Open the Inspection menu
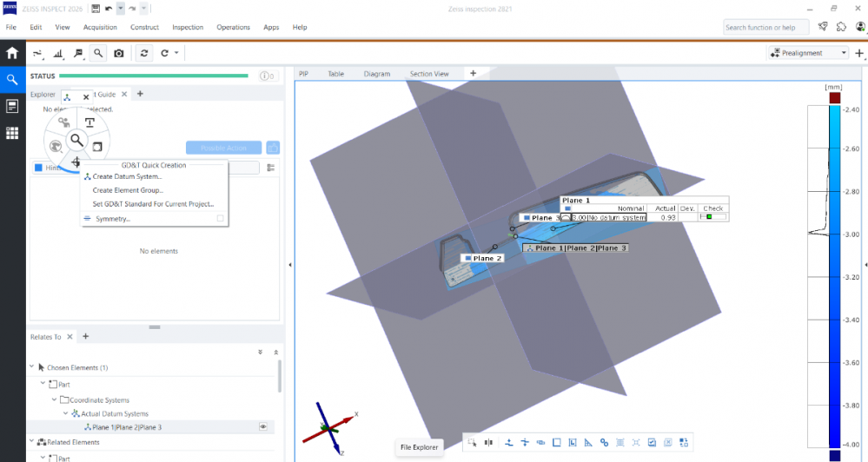Image resolution: width=868 pixels, height=462 pixels. pyautogui.click(x=188, y=28)
